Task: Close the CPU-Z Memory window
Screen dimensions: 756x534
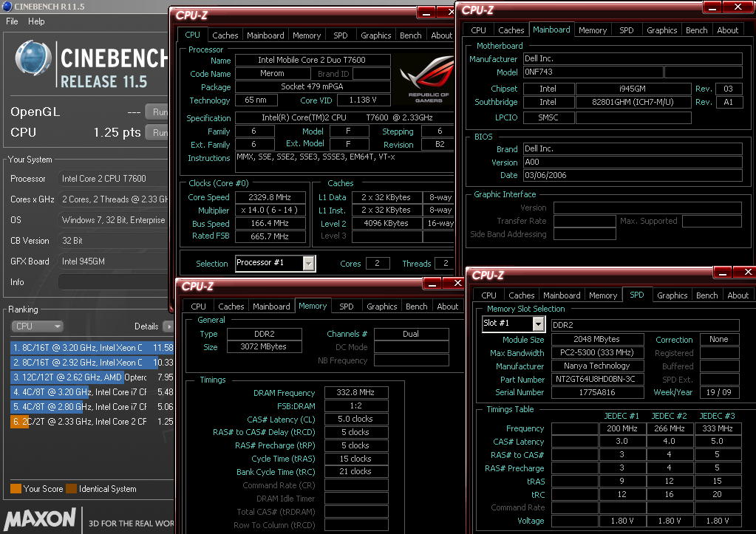Action: click(x=457, y=284)
